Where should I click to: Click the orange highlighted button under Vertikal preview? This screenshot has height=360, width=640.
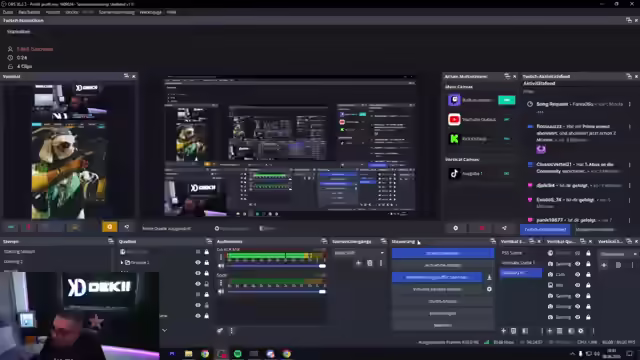pos(109,227)
